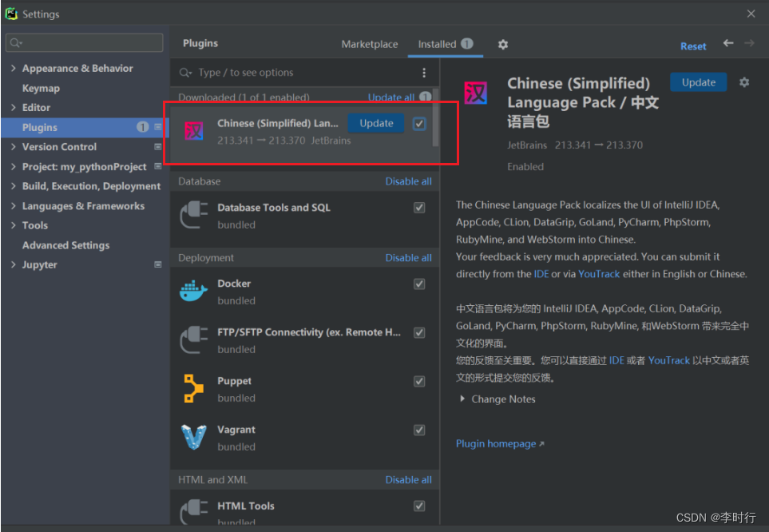This screenshot has width=769, height=532.
Task: Click the update count badge on Plugins row
Action: (x=142, y=127)
